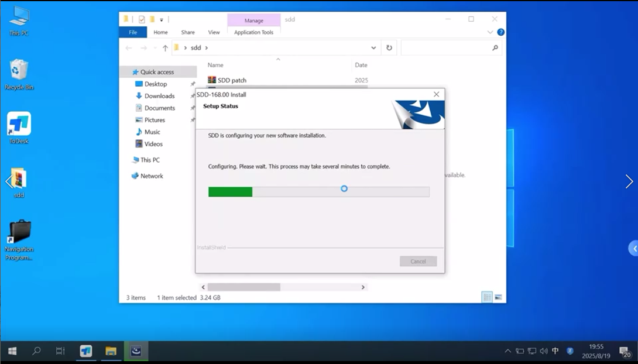Click New folder in quick toolbar

point(152,19)
